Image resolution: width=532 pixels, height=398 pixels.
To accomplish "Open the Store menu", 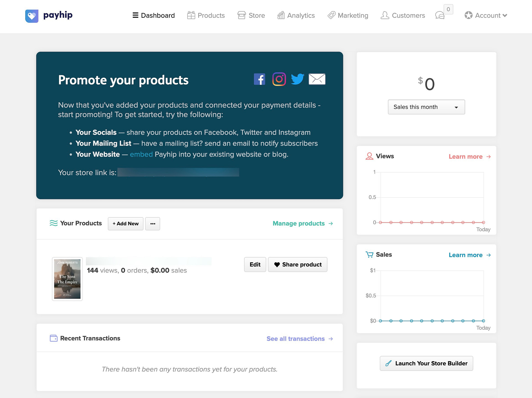I will click(x=251, y=16).
